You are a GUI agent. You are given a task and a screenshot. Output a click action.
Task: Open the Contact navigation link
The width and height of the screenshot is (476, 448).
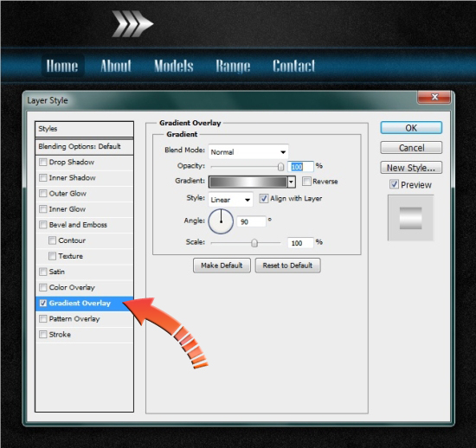[294, 66]
